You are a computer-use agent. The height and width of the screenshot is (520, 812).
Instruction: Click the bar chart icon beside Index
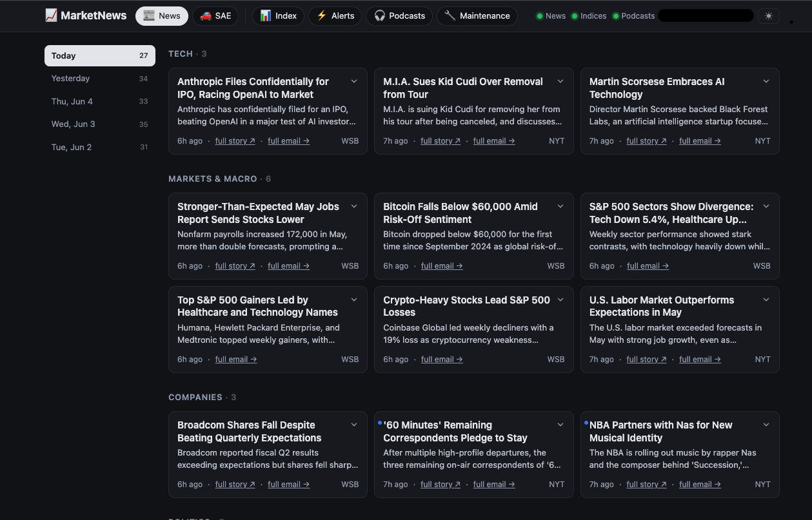point(266,15)
